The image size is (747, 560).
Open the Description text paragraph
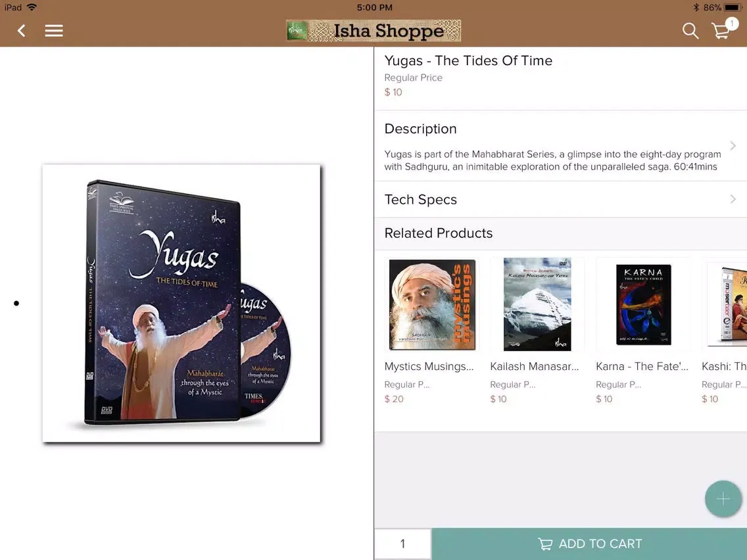tap(552, 160)
